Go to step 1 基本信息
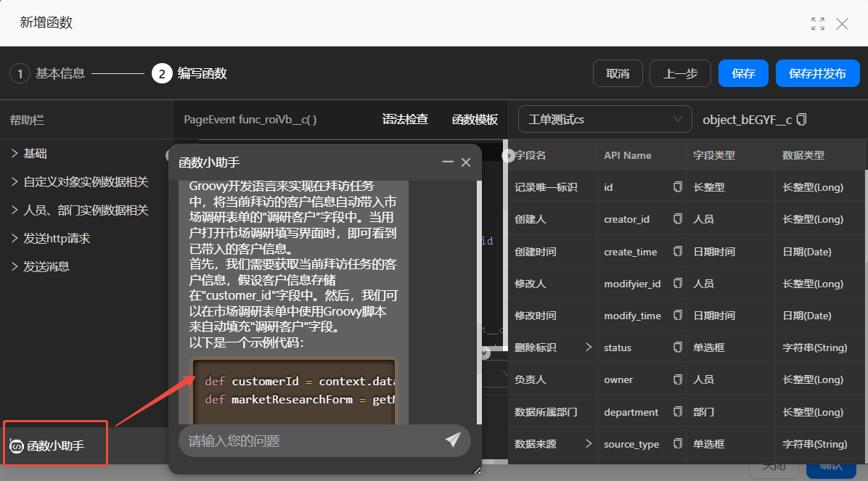The image size is (868, 481). (x=48, y=73)
